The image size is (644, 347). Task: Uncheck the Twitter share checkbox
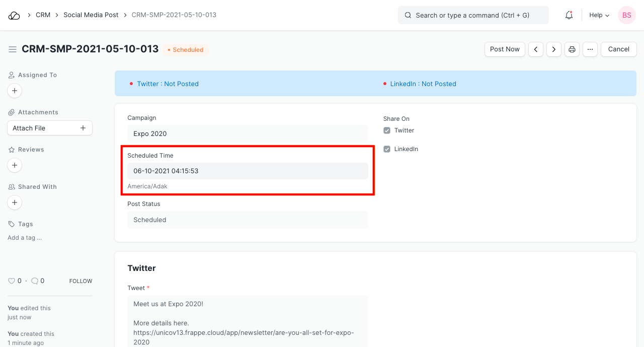point(387,130)
